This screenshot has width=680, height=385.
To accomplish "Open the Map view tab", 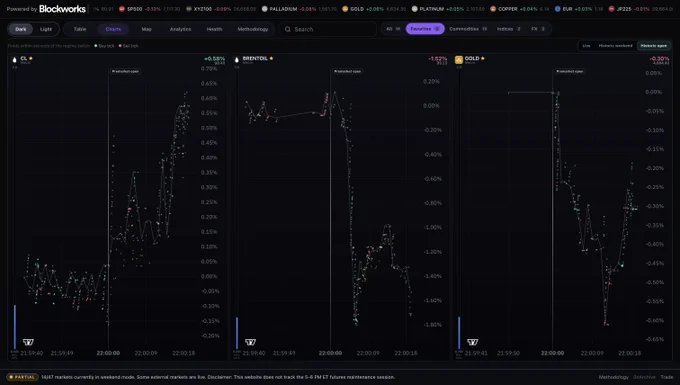I will 147,29.
